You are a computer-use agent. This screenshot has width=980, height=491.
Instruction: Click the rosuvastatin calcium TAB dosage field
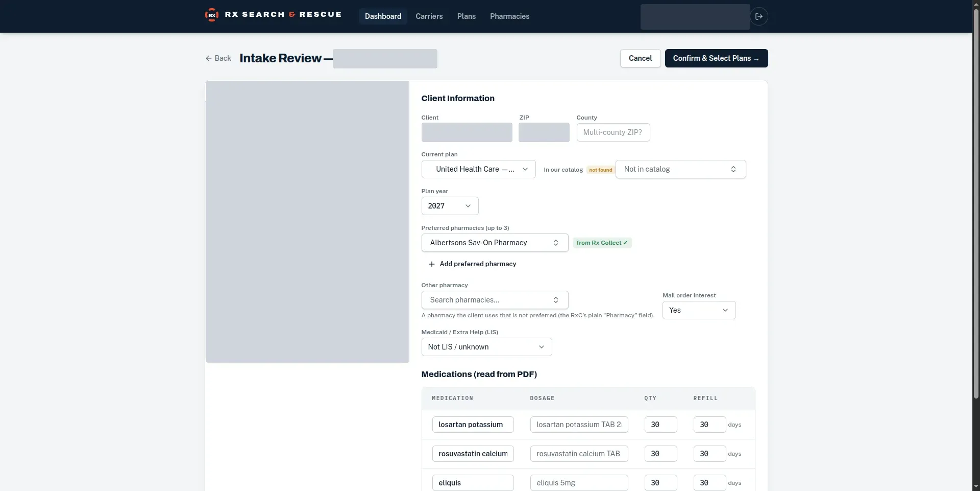[x=579, y=454]
